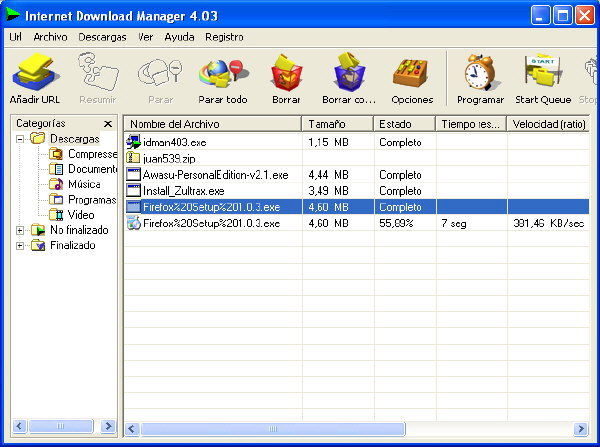Sort by Estado column header

[x=404, y=124]
